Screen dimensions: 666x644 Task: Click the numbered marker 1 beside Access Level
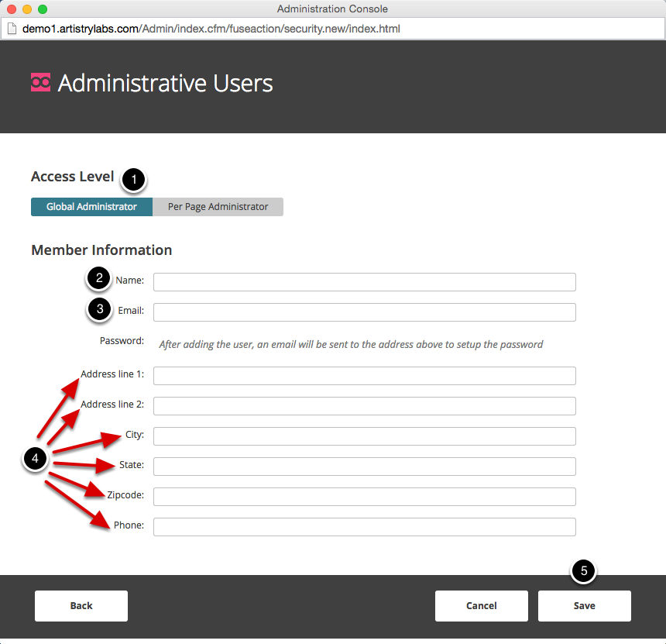pos(134,179)
